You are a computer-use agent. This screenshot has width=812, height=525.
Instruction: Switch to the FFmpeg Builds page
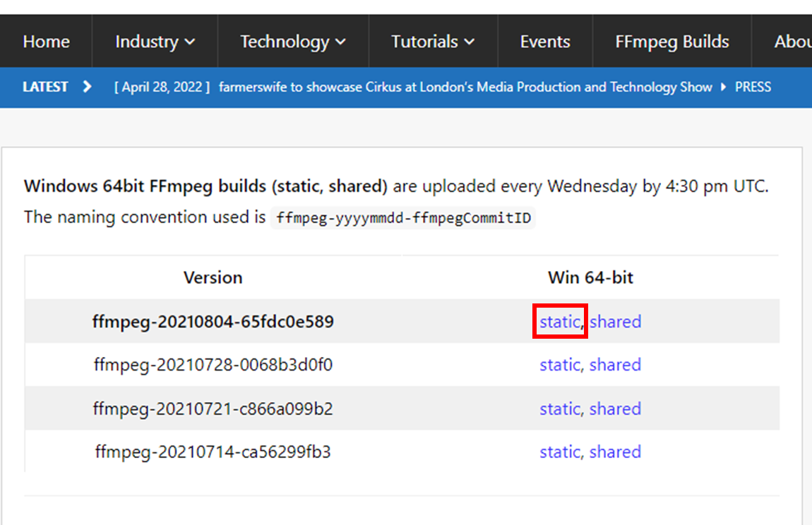(x=671, y=41)
